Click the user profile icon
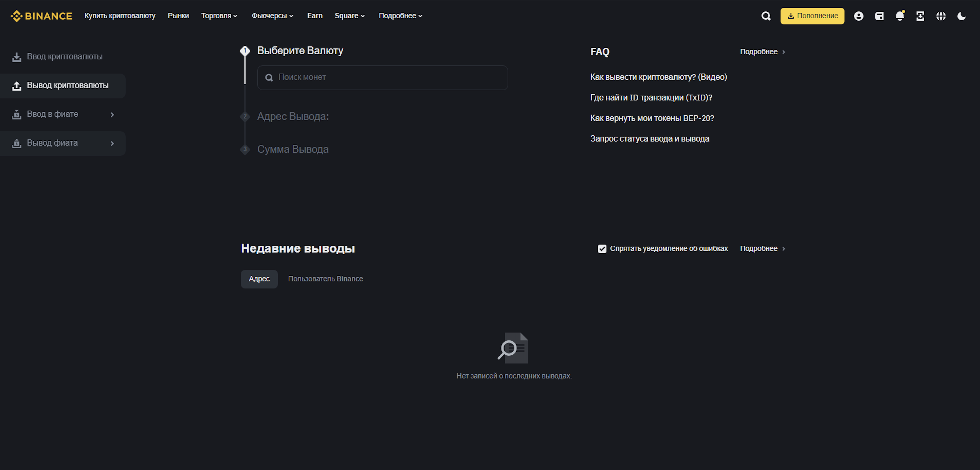This screenshot has width=980, height=470. point(858,15)
